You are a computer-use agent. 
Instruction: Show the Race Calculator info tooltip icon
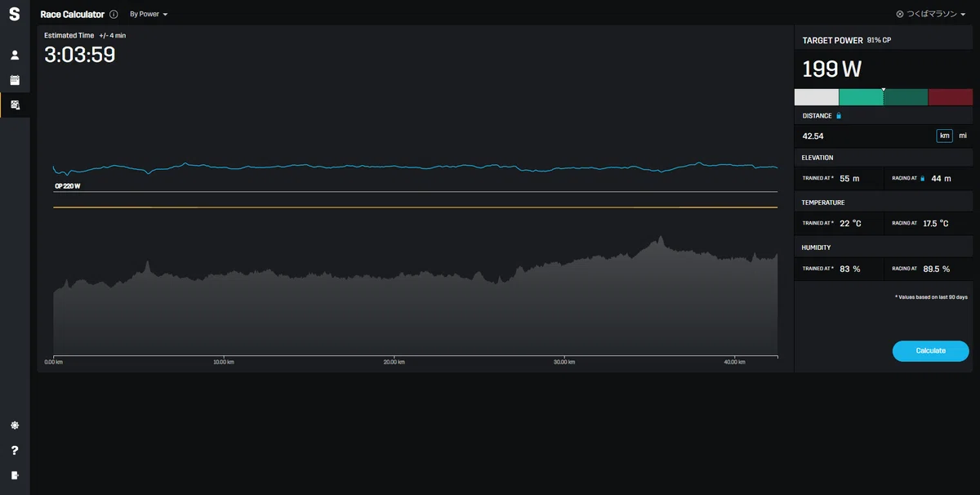114,15
